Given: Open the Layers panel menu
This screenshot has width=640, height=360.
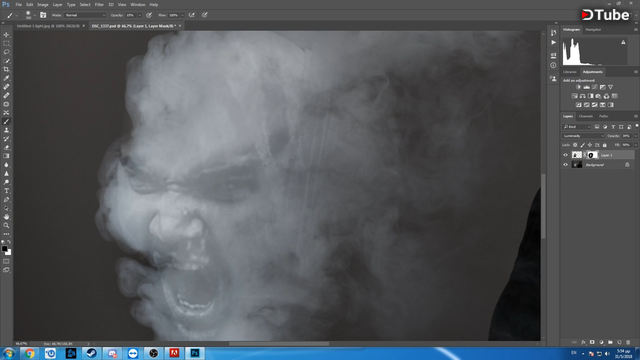Looking at the screenshot, I should [x=636, y=116].
